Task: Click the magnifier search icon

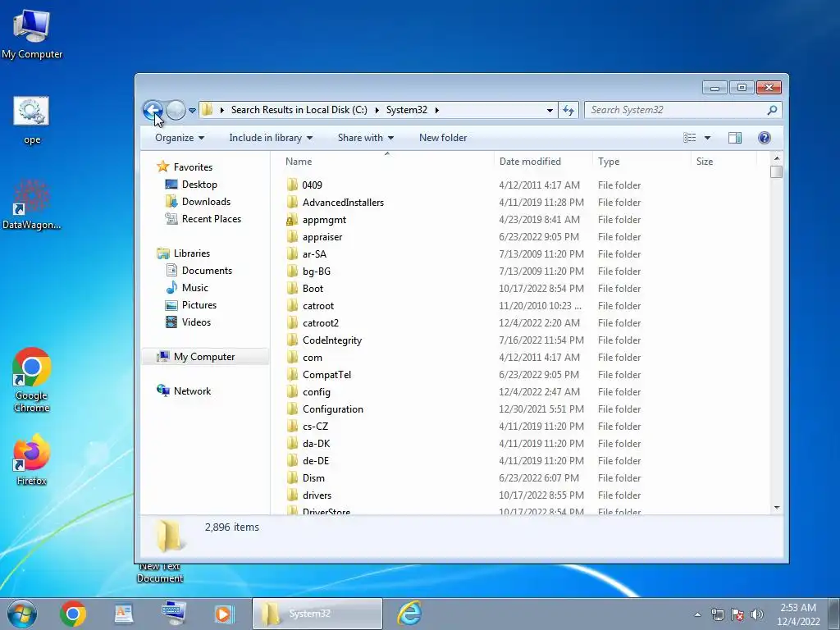Action: tap(772, 111)
